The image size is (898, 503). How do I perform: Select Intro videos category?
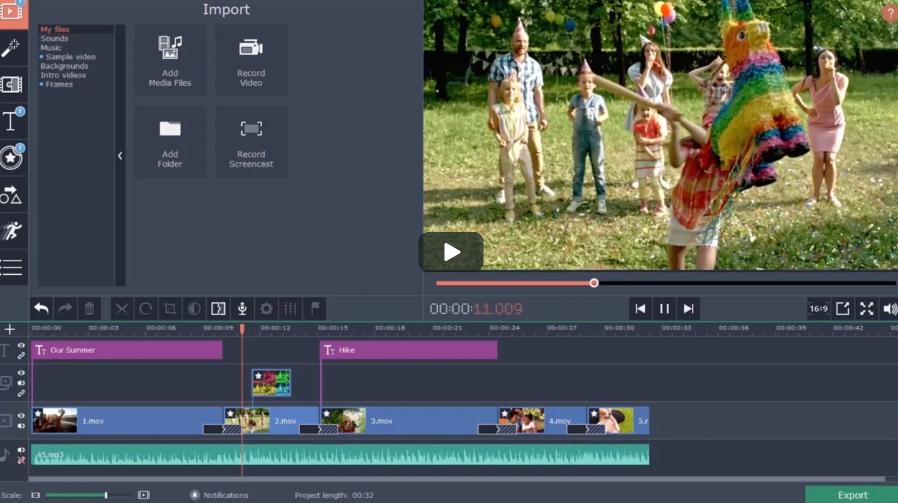click(x=64, y=75)
